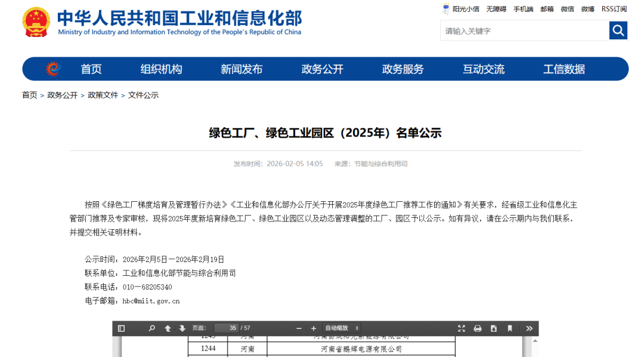Print the PDF document

[477, 328]
